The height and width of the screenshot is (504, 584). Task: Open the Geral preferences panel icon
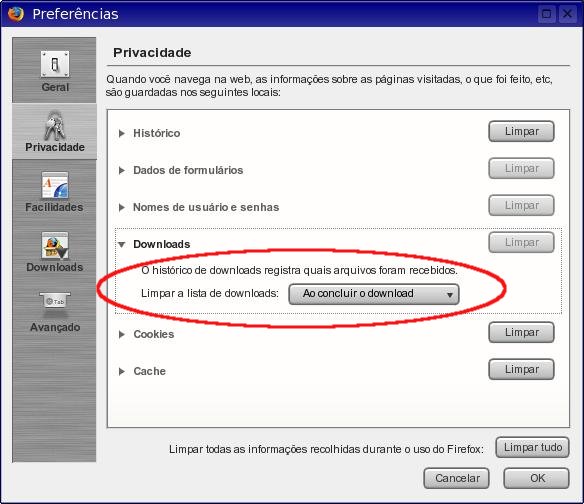tap(55, 64)
